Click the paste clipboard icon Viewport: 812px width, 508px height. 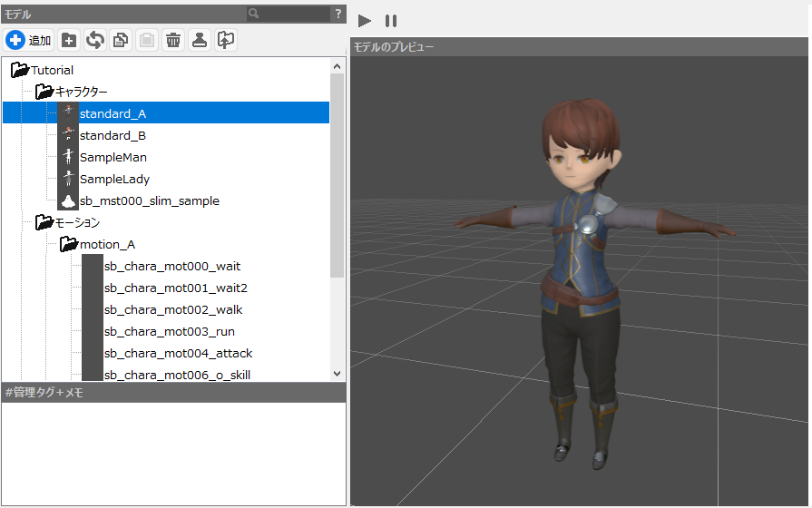pyautogui.click(x=146, y=40)
